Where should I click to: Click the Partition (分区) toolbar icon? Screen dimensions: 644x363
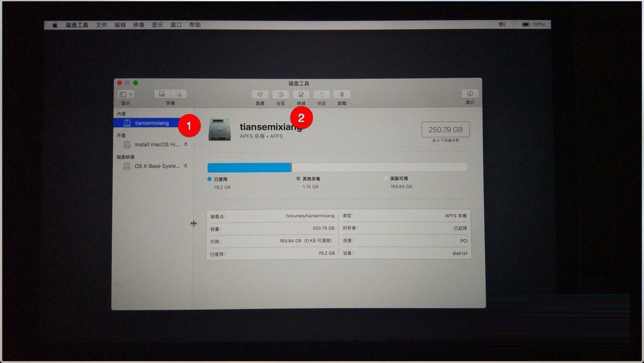pyautogui.click(x=281, y=94)
